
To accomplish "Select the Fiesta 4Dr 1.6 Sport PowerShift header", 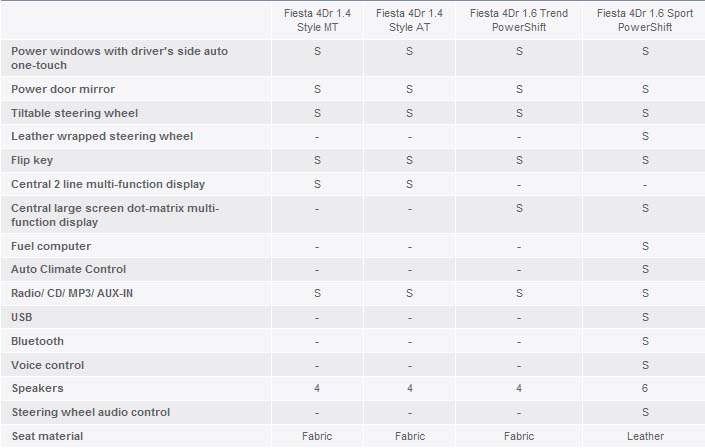I will [x=645, y=19].
